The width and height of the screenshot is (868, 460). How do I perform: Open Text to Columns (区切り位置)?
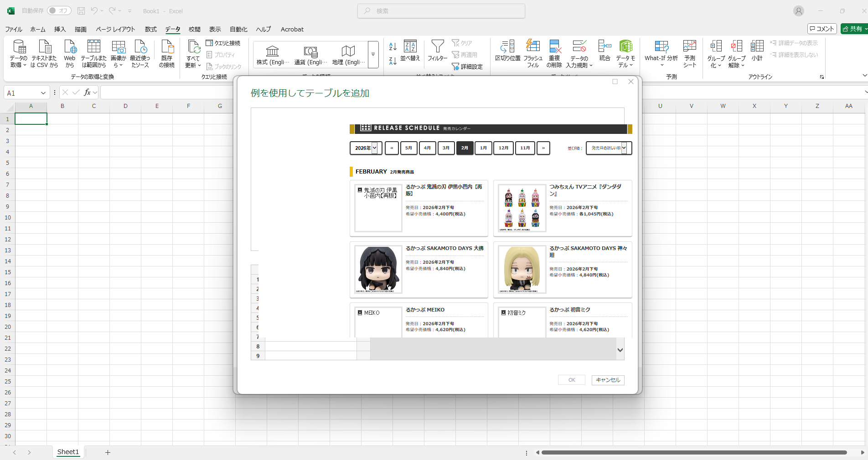tap(508, 51)
